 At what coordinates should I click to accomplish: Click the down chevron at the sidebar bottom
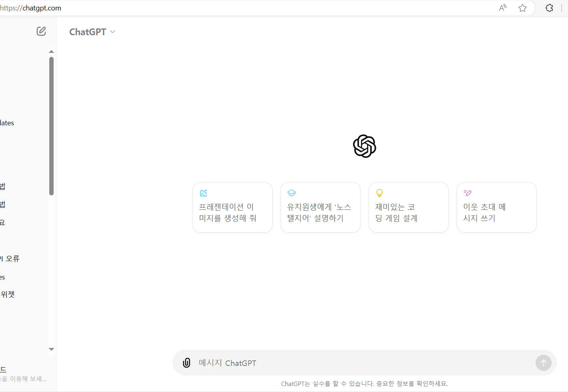click(51, 349)
